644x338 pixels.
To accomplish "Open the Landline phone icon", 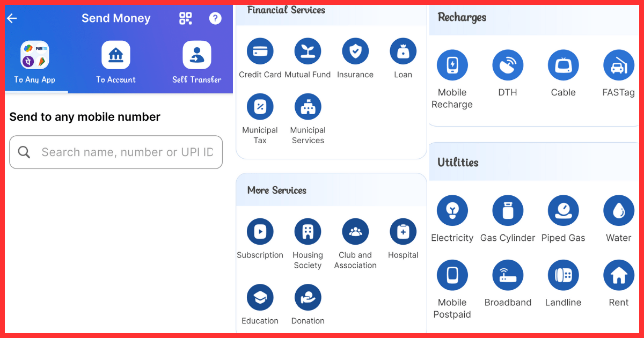I will point(563,275).
